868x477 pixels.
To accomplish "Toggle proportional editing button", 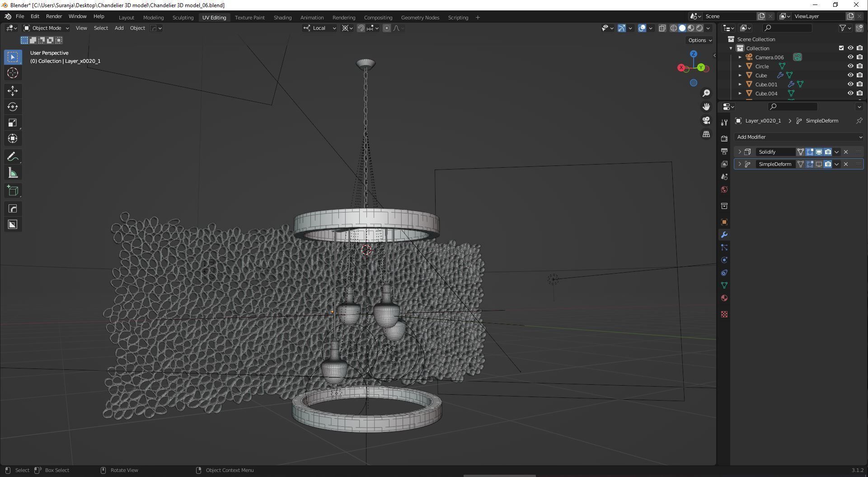I will pyautogui.click(x=387, y=28).
